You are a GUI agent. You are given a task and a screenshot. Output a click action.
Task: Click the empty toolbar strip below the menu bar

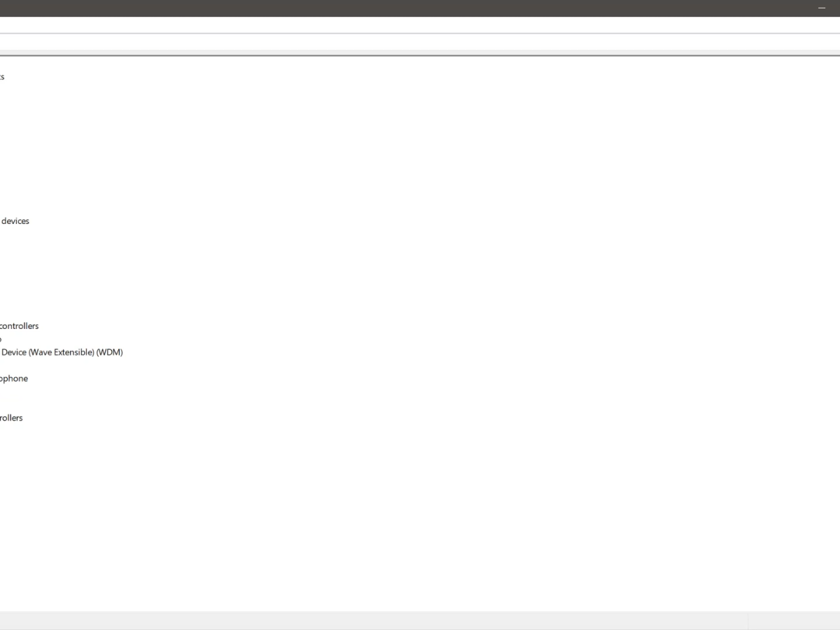(420, 42)
